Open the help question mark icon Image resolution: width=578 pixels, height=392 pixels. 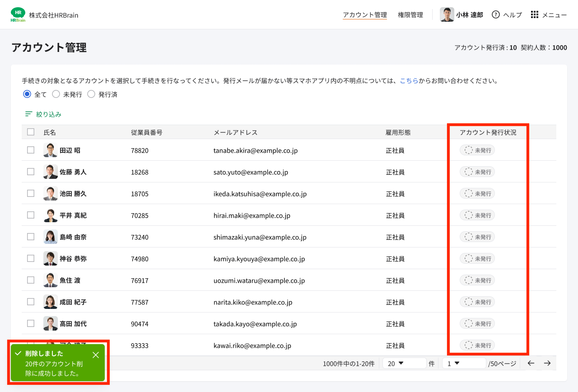tap(495, 14)
